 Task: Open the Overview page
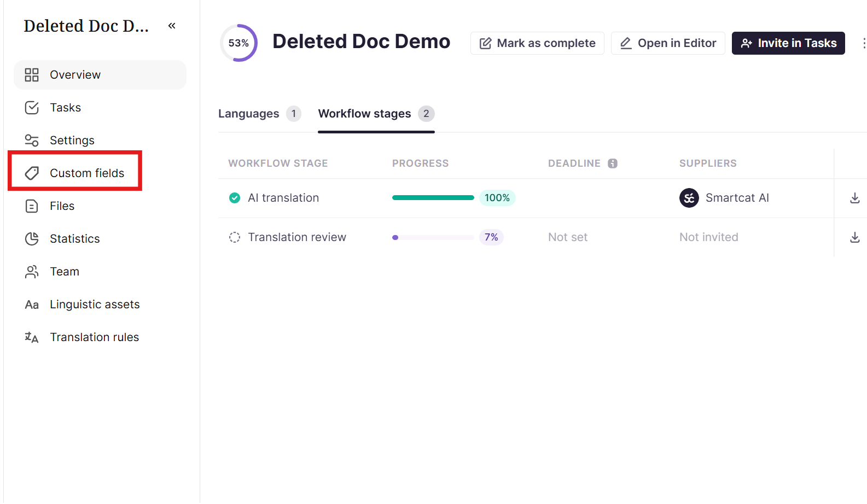[100, 75]
